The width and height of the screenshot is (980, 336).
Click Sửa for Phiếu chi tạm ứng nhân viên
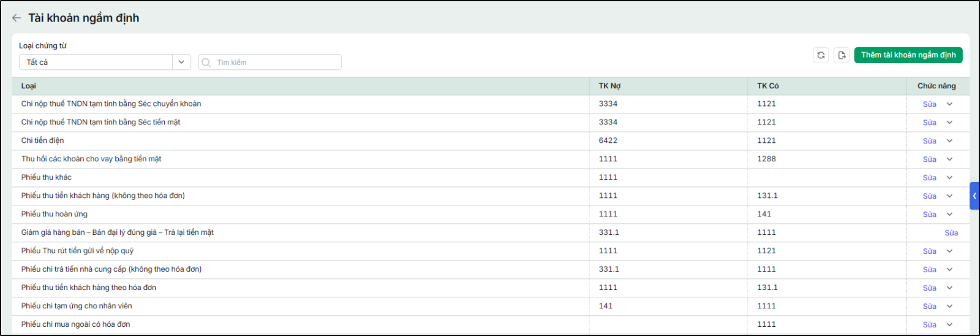click(930, 307)
